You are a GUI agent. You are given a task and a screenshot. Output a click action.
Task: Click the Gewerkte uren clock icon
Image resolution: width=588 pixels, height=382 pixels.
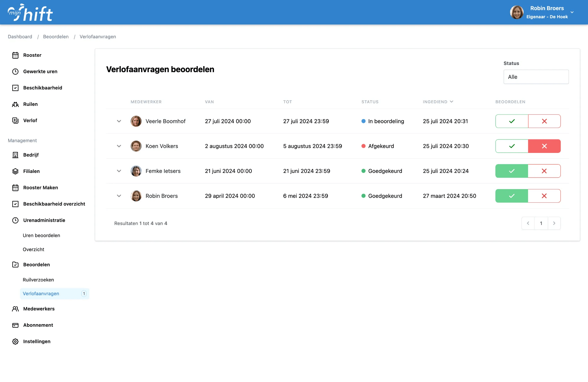[15, 71]
